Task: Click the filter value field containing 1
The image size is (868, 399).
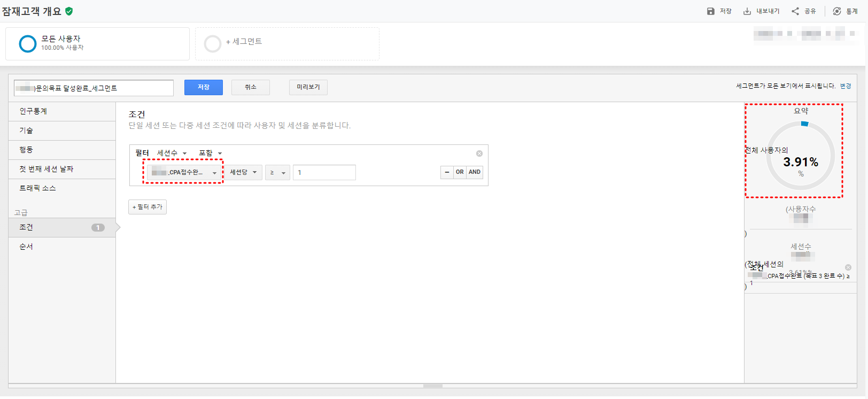Action: (324, 172)
